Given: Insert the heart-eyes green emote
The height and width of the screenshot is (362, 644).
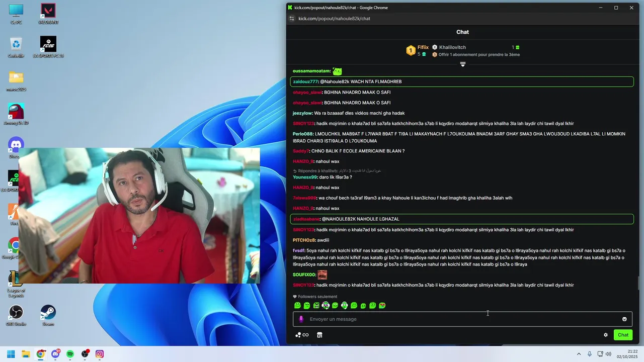Looking at the screenshot, I should point(382,305).
